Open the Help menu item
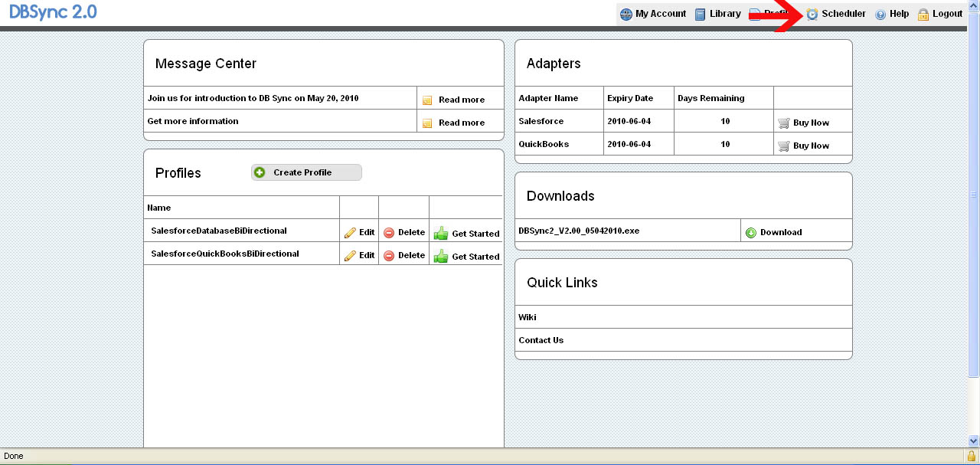 point(892,14)
